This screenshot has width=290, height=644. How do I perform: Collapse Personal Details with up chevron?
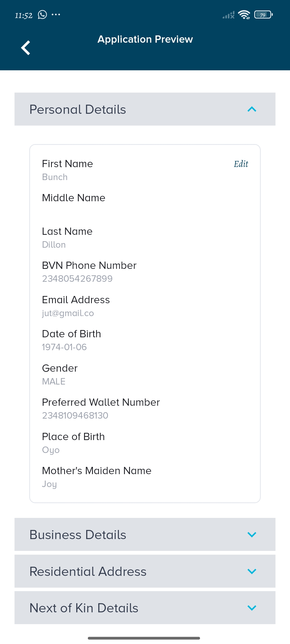tap(252, 109)
